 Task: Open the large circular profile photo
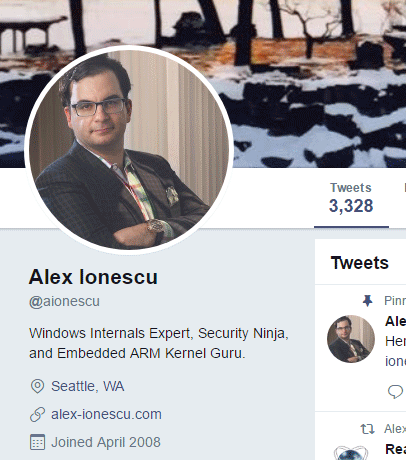pyautogui.click(x=129, y=150)
